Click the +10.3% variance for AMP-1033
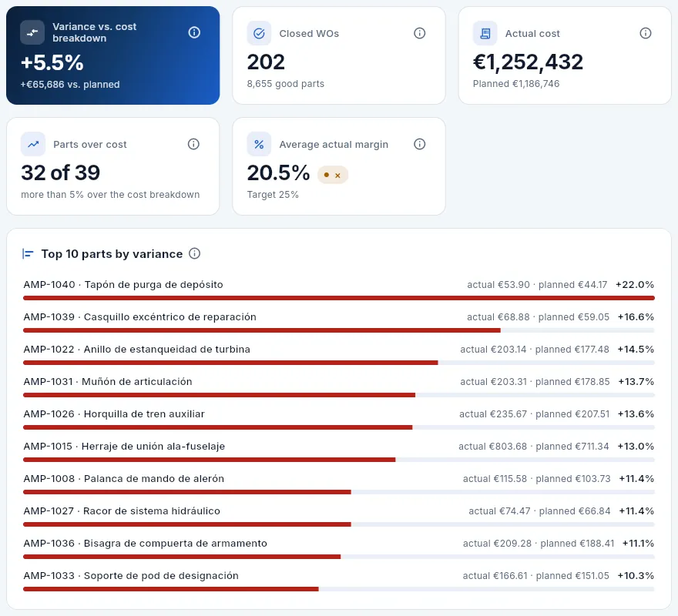Screen dimensions: 678x616 pos(636,576)
